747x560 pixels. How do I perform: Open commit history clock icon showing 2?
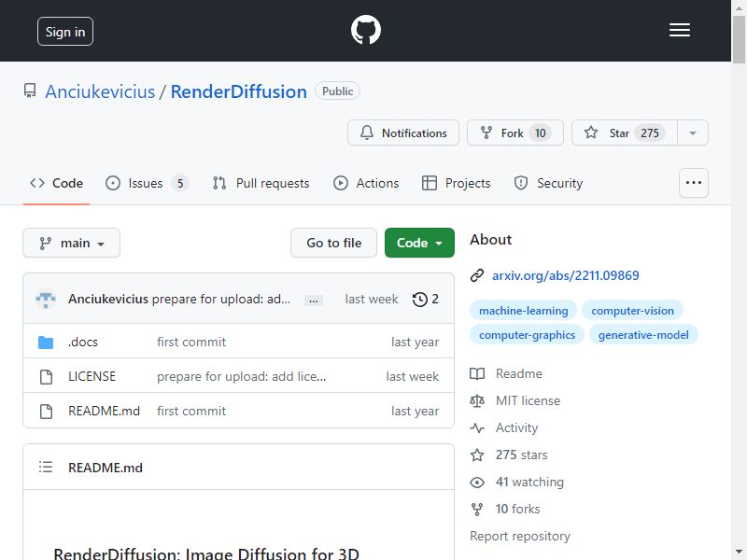(x=426, y=299)
